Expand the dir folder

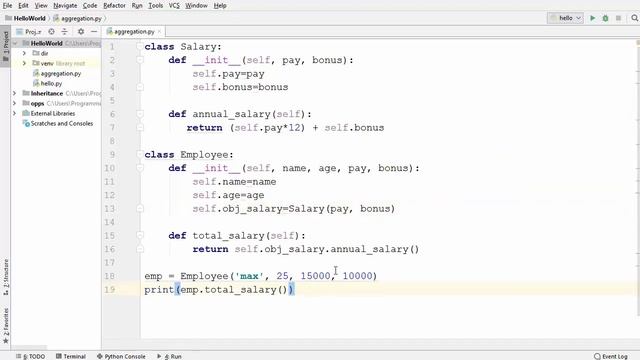point(24,53)
